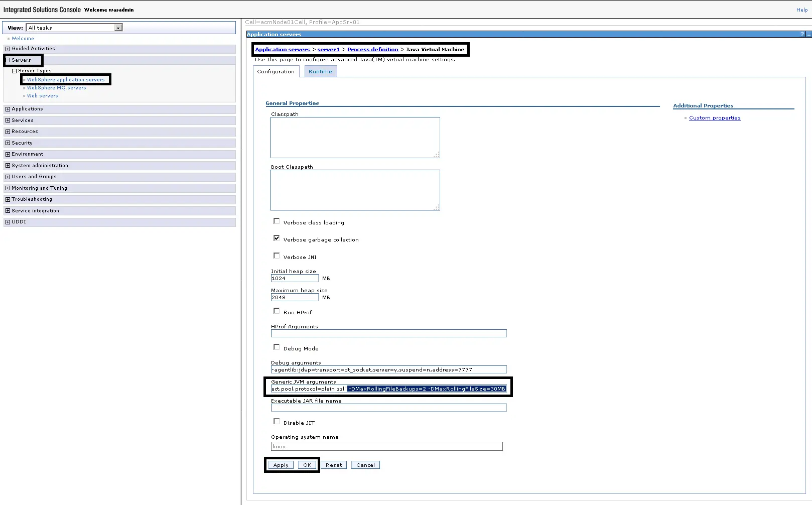Expand the UDDI section
The width and height of the screenshot is (812, 505).
(8, 221)
